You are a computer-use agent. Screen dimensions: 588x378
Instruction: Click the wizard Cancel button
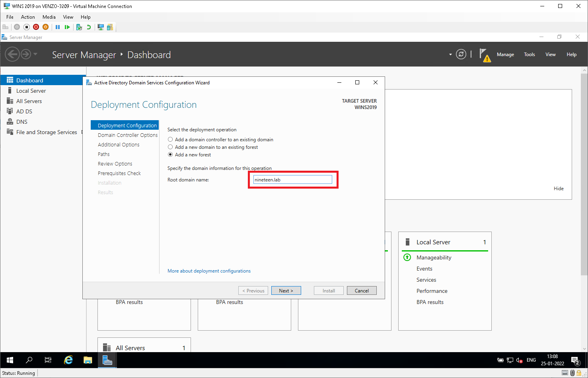click(x=362, y=291)
